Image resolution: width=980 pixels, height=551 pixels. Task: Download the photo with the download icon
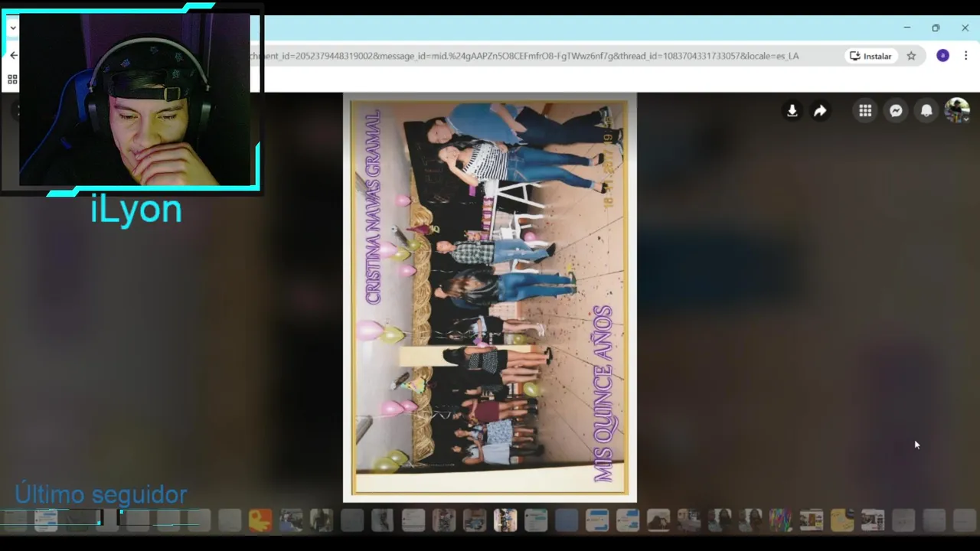(792, 111)
